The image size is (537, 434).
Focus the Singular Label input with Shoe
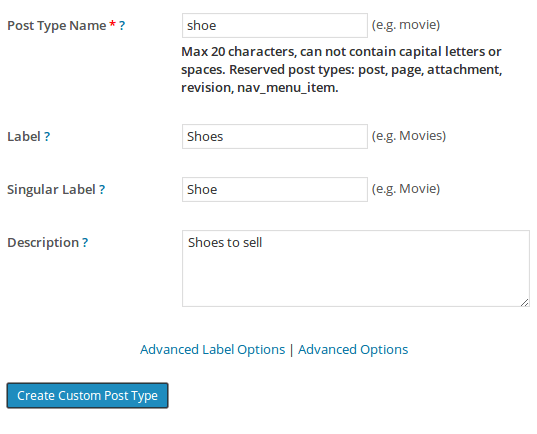pos(275,189)
